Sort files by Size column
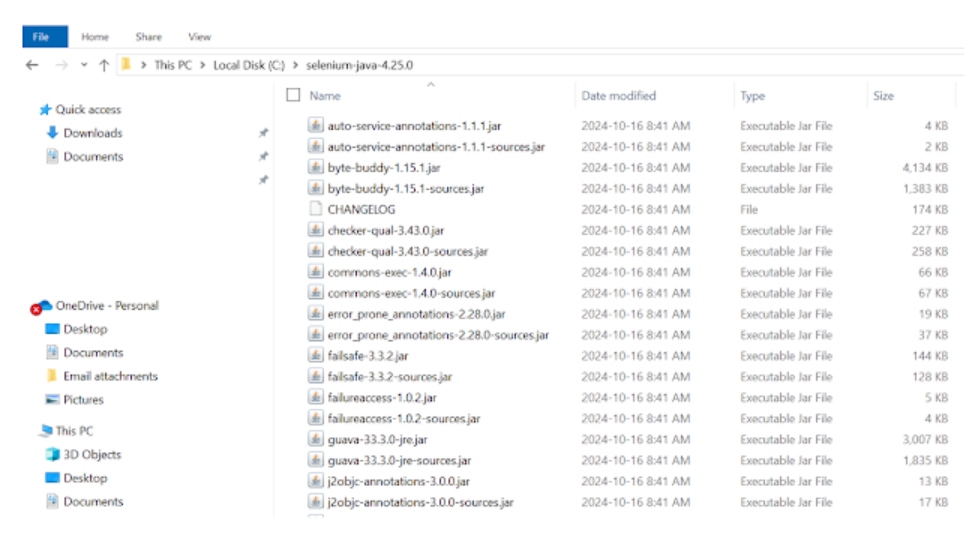The image size is (974, 541). (883, 96)
